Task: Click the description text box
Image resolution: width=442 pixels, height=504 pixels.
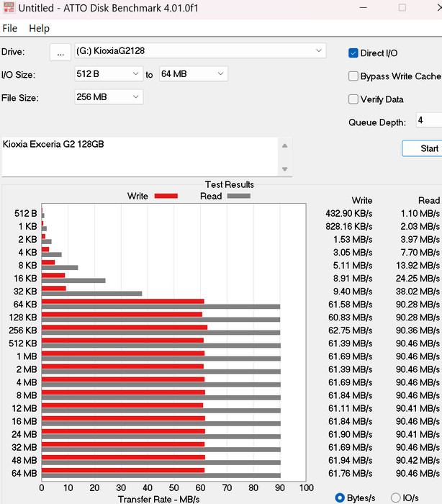Action: 140,157
